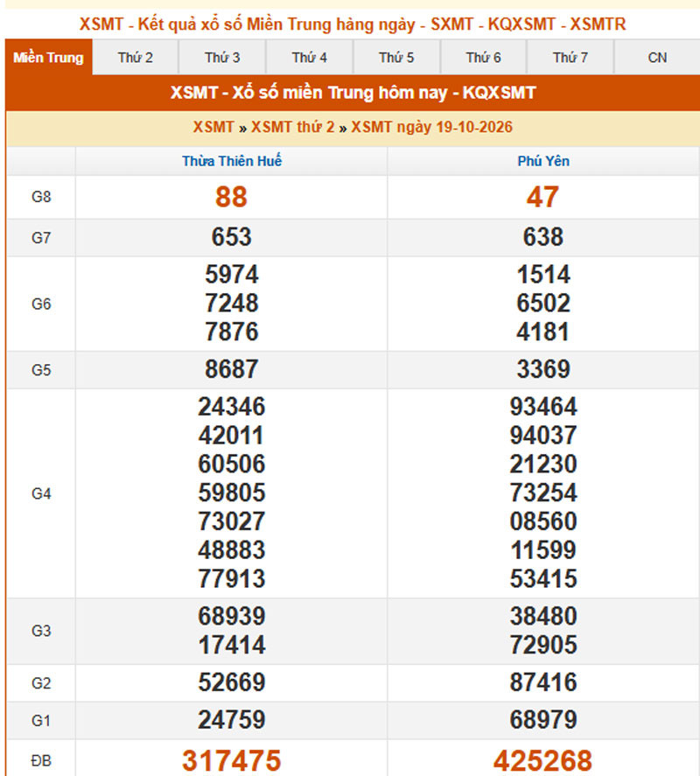Click the G4 number 60506
This screenshot has height=776, width=700.
coord(232,465)
